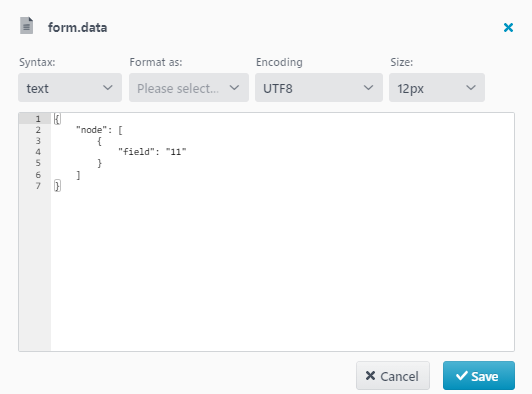
Task: Select line number 7 in gutter
Action: [x=38, y=186]
